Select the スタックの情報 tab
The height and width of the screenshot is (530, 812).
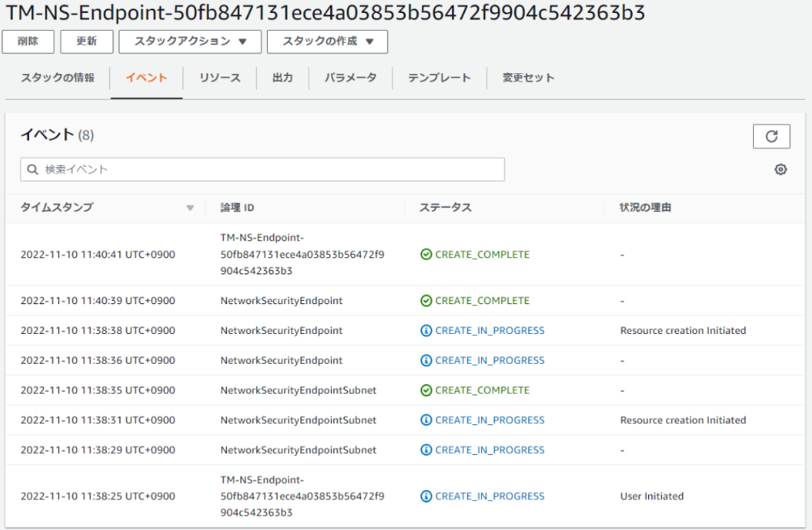point(57,78)
